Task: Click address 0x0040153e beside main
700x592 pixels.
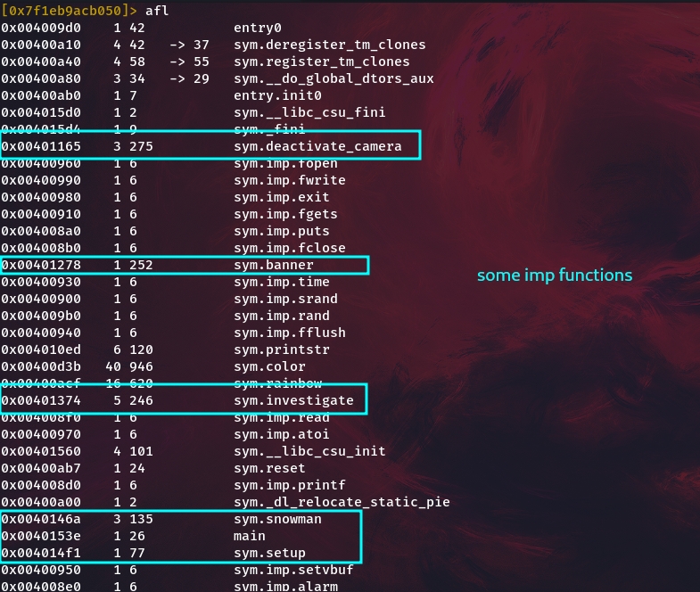Action: (41, 536)
